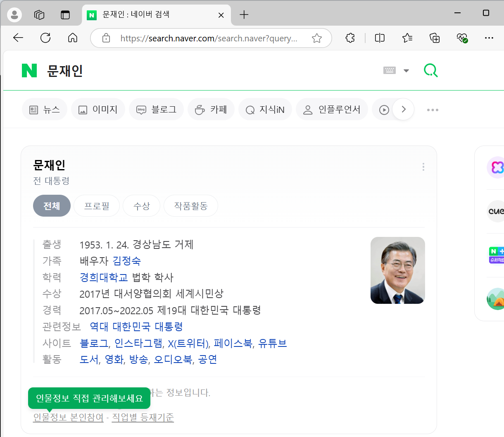Click the green search magnifier icon
504x437 pixels.
pyautogui.click(x=430, y=70)
